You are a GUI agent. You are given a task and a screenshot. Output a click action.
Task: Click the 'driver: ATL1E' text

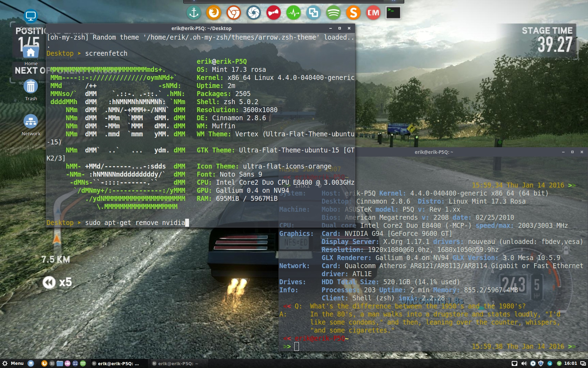tap(346, 274)
